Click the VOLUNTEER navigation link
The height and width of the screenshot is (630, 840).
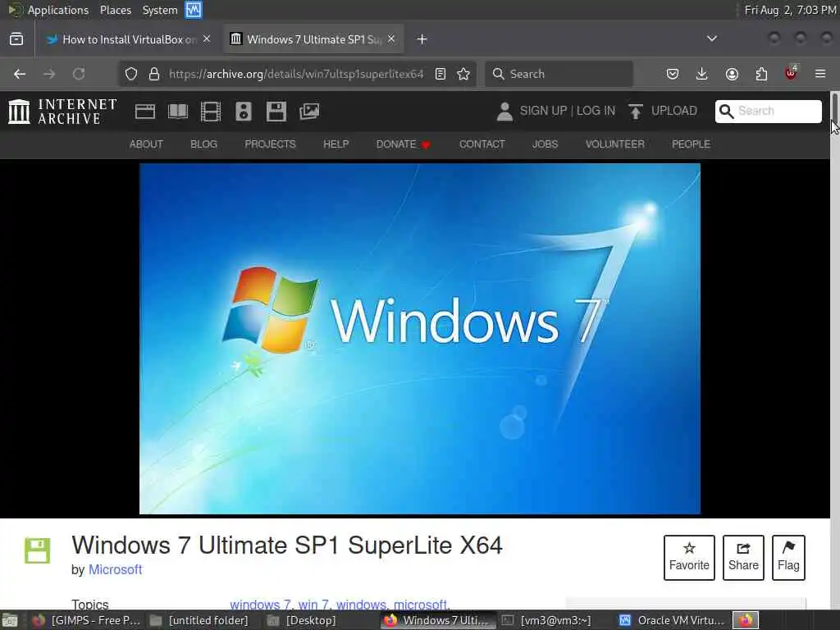click(x=614, y=144)
